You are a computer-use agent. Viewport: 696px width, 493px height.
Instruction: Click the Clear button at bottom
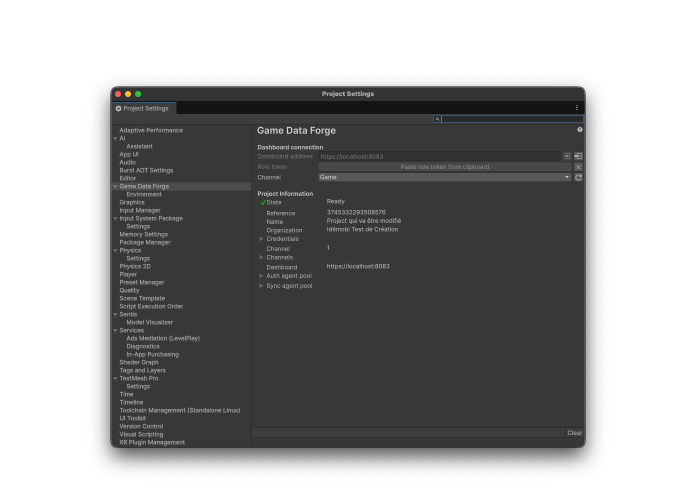574,433
